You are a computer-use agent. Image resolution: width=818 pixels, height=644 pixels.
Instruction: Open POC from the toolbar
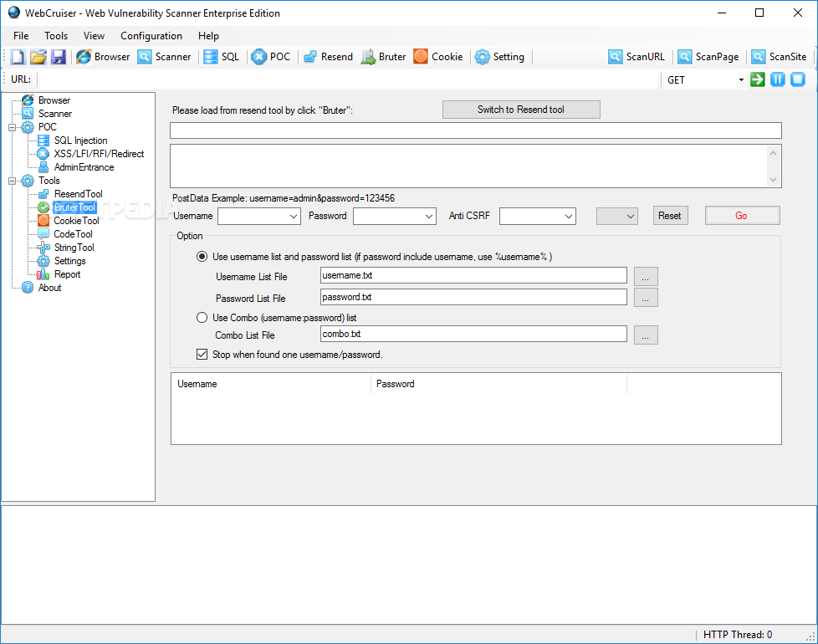point(270,57)
